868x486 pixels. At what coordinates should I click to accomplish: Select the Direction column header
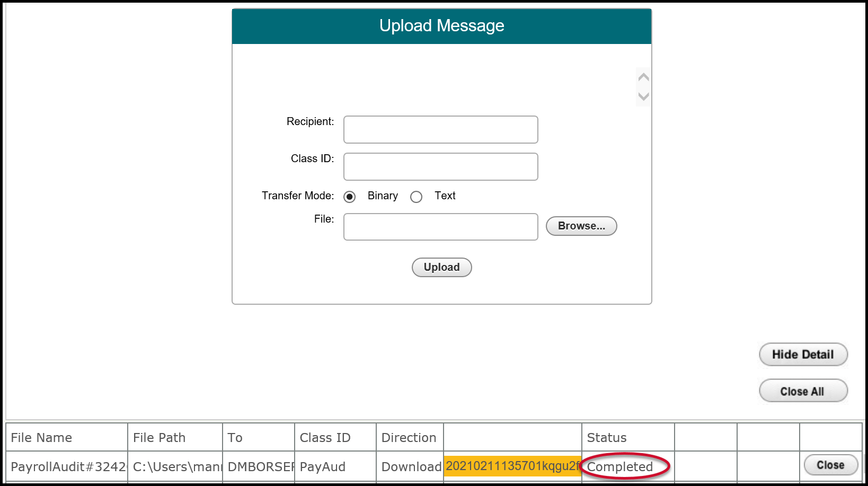pos(409,437)
